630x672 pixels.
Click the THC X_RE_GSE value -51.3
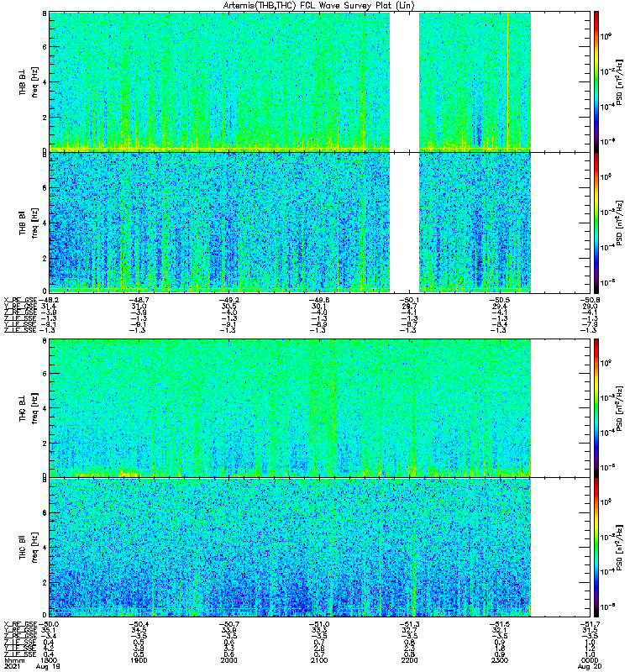click(409, 624)
